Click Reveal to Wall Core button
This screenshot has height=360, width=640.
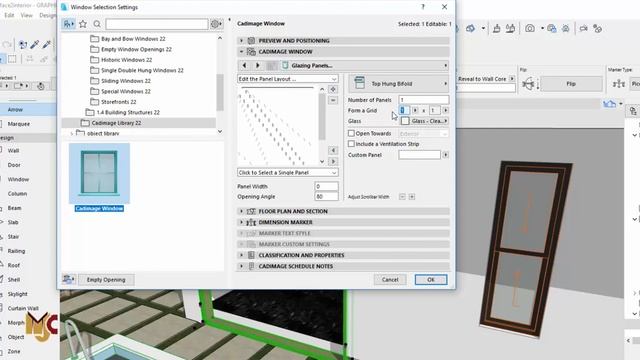pyautogui.click(x=485, y=79)
